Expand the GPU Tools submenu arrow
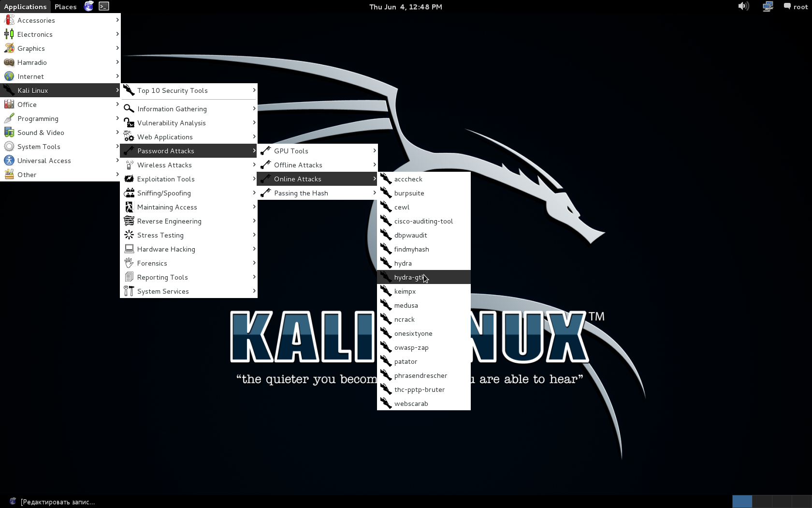This screenshot has height=508, width=812. (x=375, y=150)
